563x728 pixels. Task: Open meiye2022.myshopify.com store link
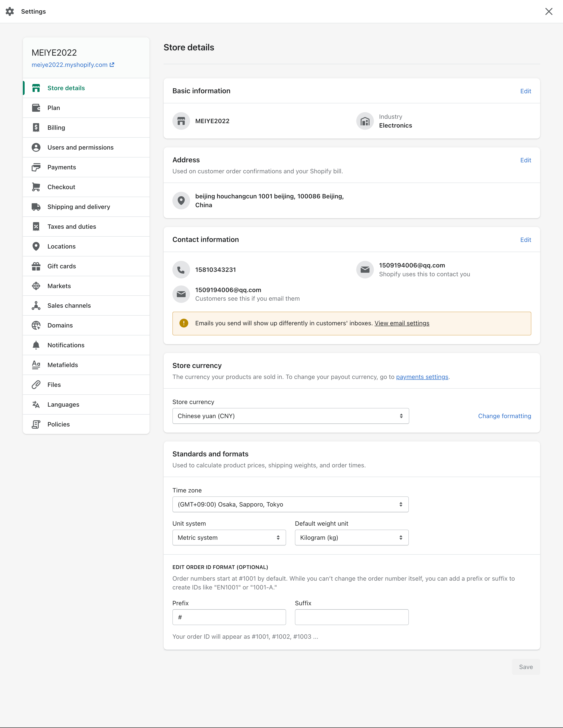73,65
